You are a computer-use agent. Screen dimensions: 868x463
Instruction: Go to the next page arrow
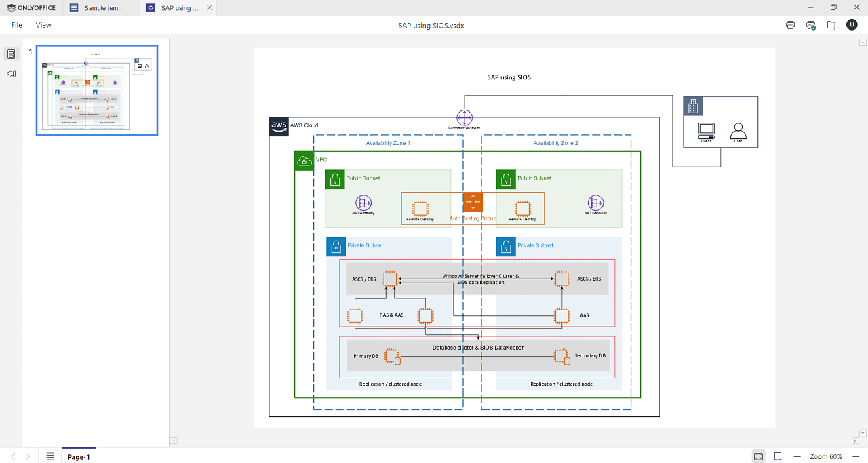pos(27,456)
